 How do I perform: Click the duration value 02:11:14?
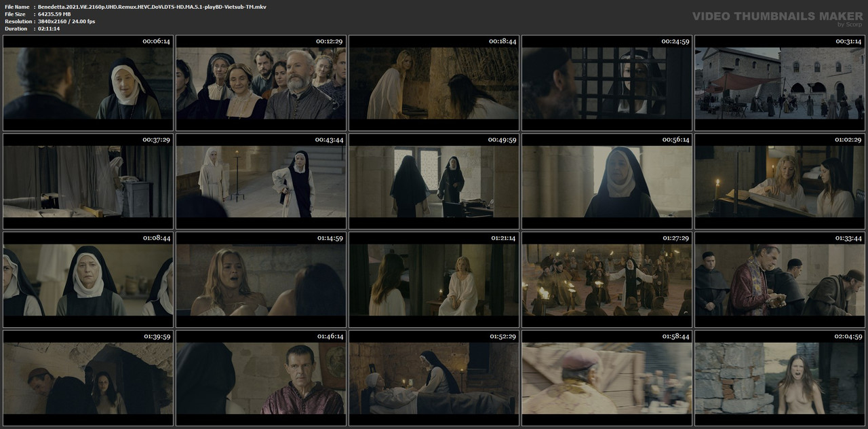pyautogui.click(x=50, y=29)
